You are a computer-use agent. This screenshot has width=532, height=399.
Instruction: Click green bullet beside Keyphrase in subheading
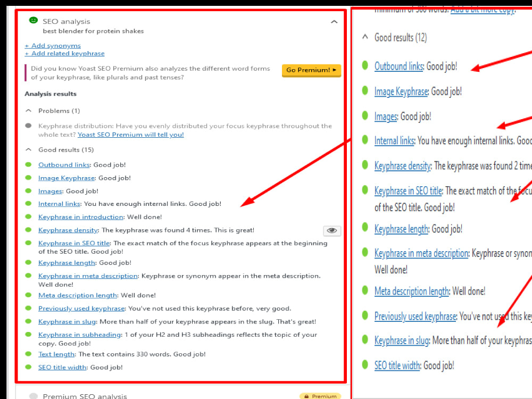29,335
